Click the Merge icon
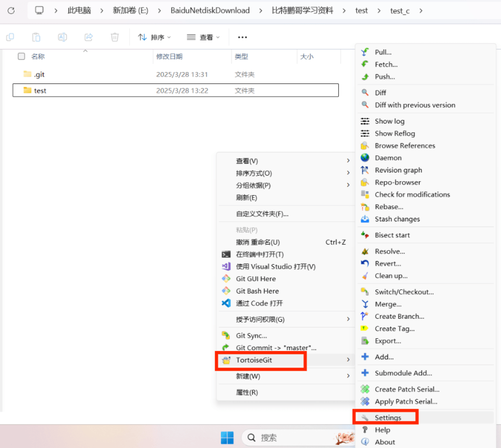 click(x=365, y=304)
